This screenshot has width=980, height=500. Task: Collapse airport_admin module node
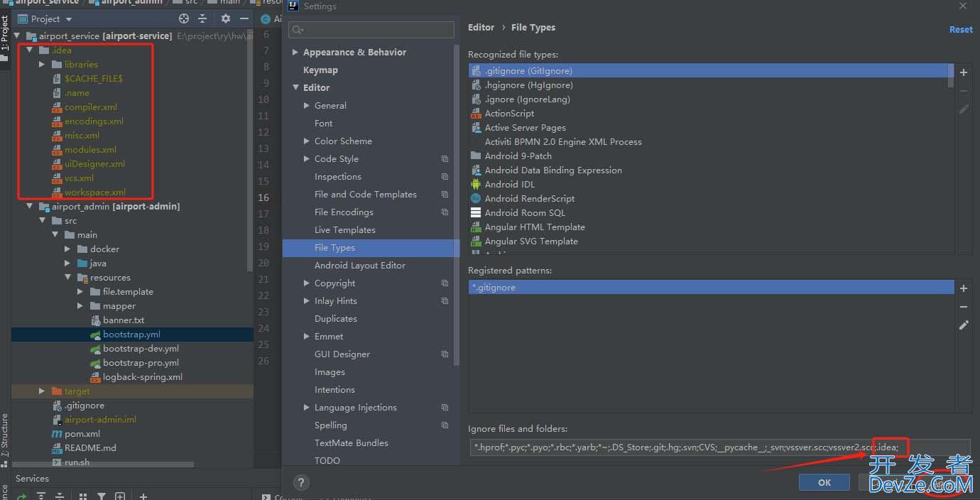pos(30,207)
